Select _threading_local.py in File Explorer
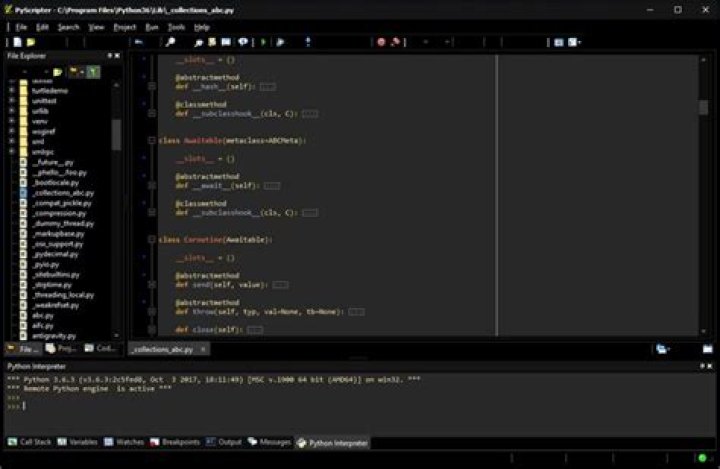Viewport: 720px width, 469px height. [x=63, y=295]
